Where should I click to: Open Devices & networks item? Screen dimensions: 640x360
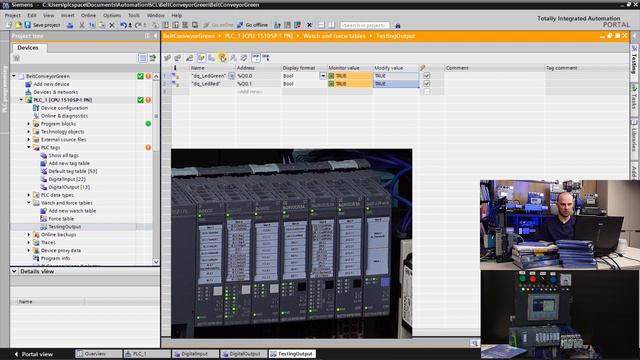tap(56, 92)
